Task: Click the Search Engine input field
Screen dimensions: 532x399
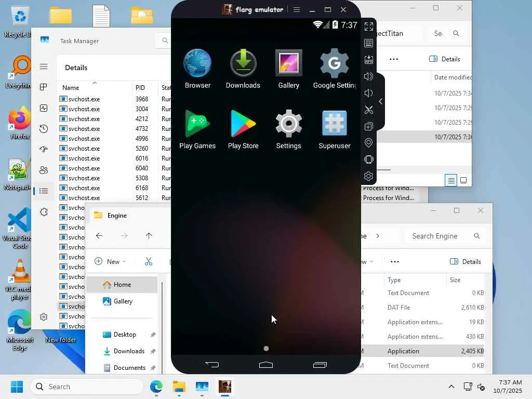Action: [445, 236]
